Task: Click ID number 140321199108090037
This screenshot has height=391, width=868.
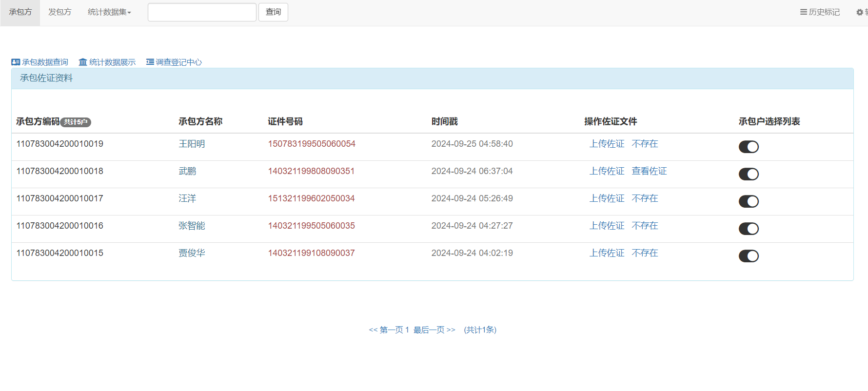Action: click(x=311, y=253)
